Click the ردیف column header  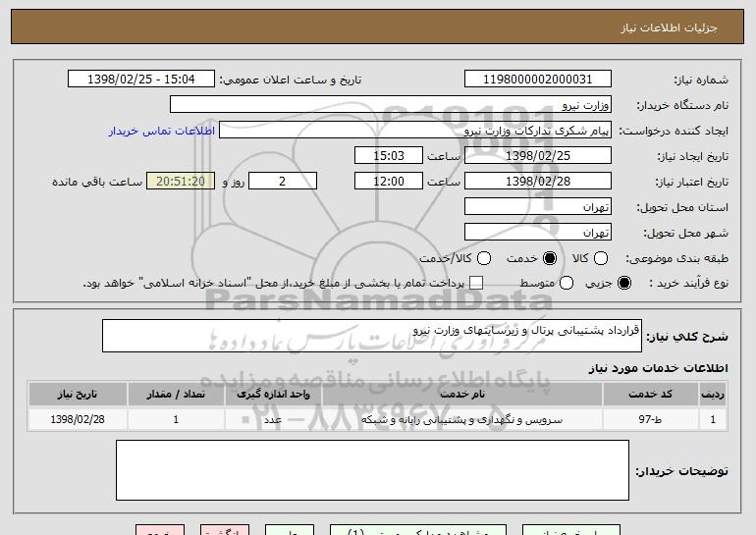(x=713, y=395)
